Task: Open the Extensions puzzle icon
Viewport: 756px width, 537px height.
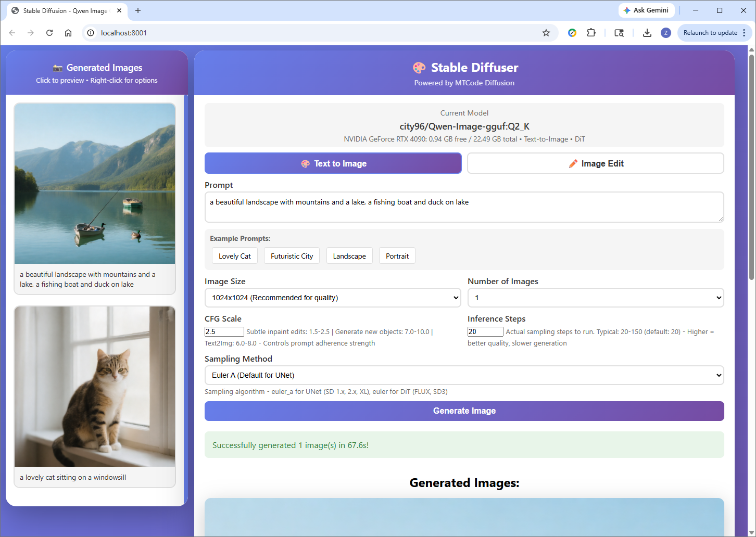Action: [591, 33]
